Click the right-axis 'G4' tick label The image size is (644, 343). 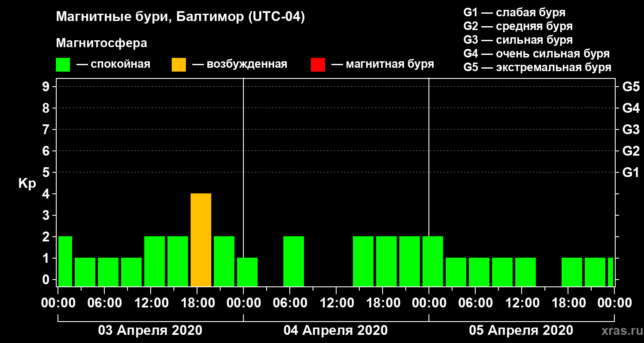pyautogui.click(x=631, y=108)
